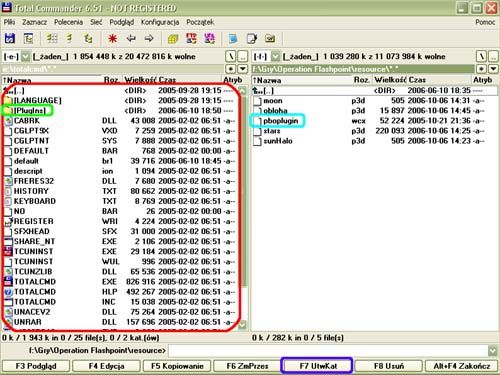
Task: Click the UNRAR DLL file icon
Action: coord(8,322)
